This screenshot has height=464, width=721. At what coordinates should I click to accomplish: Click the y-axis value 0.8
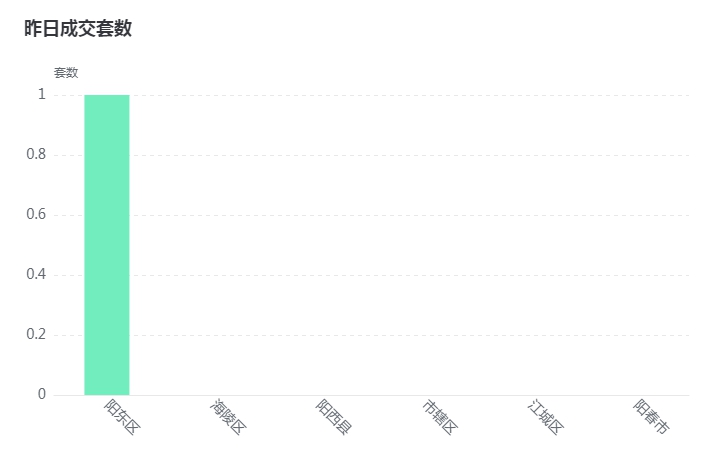tap(36, 154)
